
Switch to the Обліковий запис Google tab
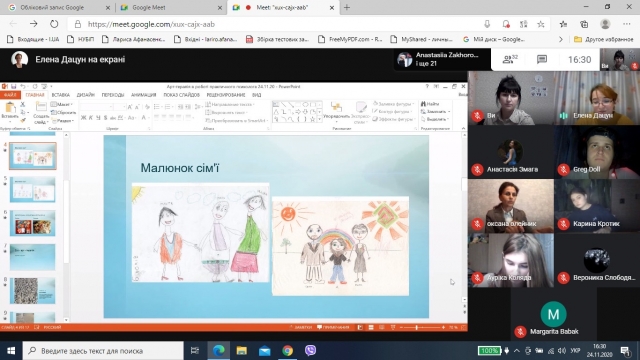(x=58, y=7)
